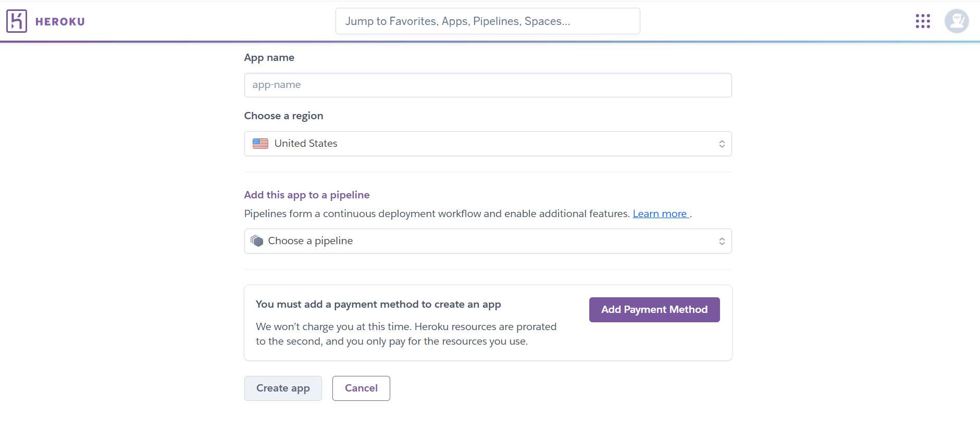Click the 'We won't charge you' notice text
The image size is (980, 429).
click(406, 334)
